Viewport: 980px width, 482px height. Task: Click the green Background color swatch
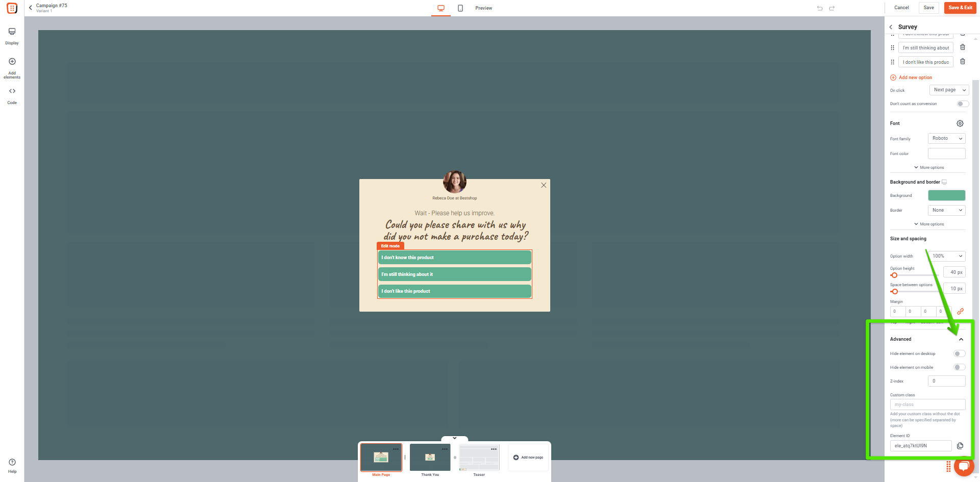(946, 195)
